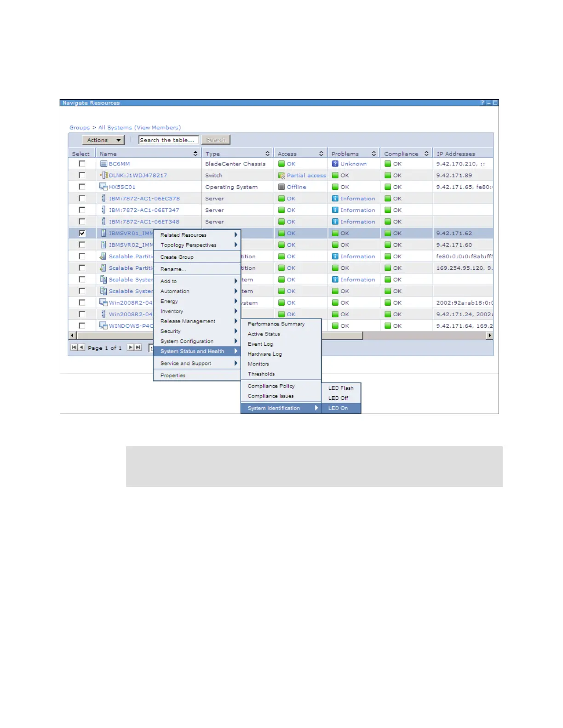
Task: Sort by Compliance column sort arrows
Action: 427,154
